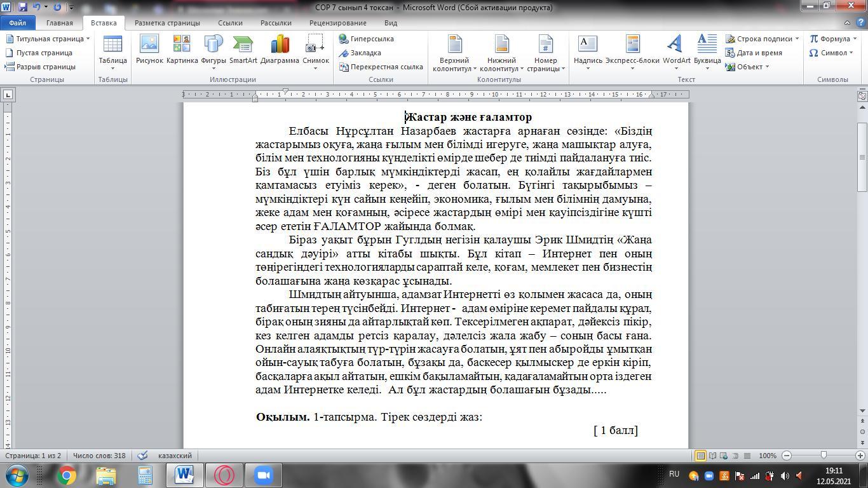Add a drop cap with Буквица
868x488 pixels.
707,51
